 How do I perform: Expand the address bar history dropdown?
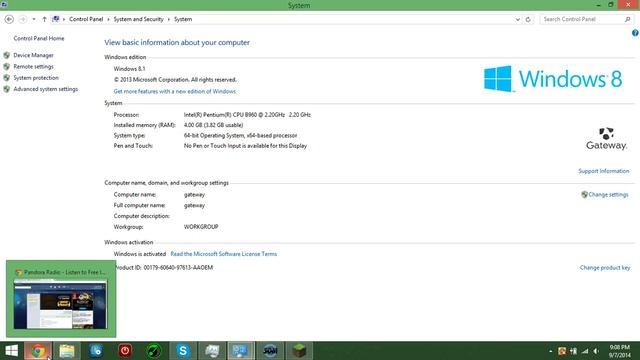pos(518,19)
